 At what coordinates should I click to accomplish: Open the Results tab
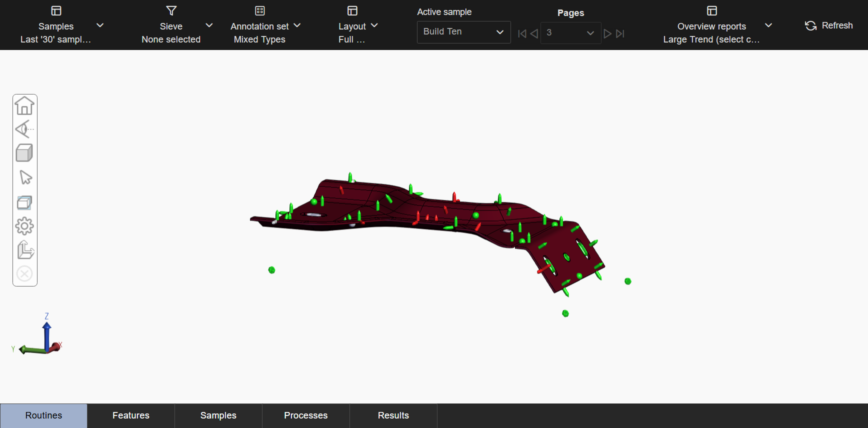click(x=393, y=415)
